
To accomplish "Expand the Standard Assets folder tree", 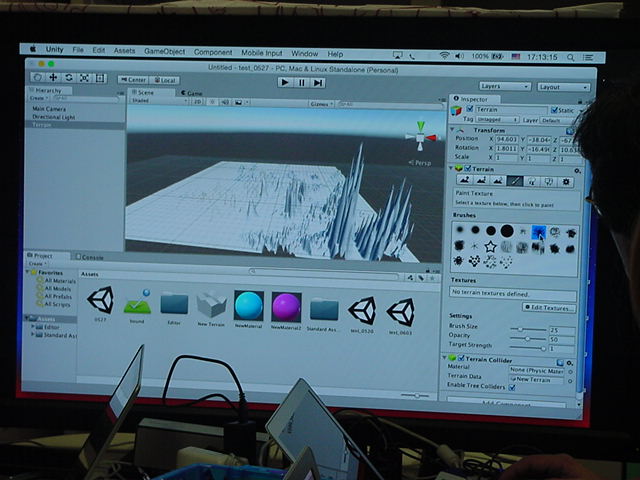I will (33, 335).
